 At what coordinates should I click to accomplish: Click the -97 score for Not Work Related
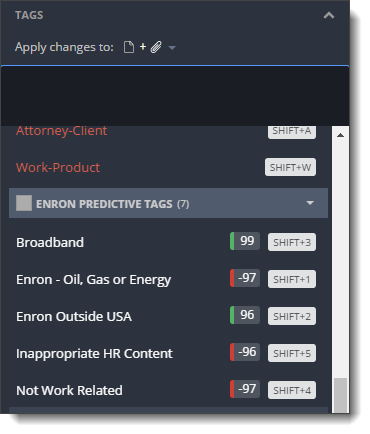245,389
